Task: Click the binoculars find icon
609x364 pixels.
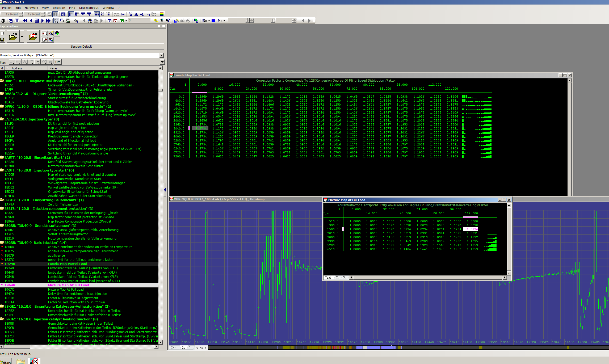Action: click(90, 20)
